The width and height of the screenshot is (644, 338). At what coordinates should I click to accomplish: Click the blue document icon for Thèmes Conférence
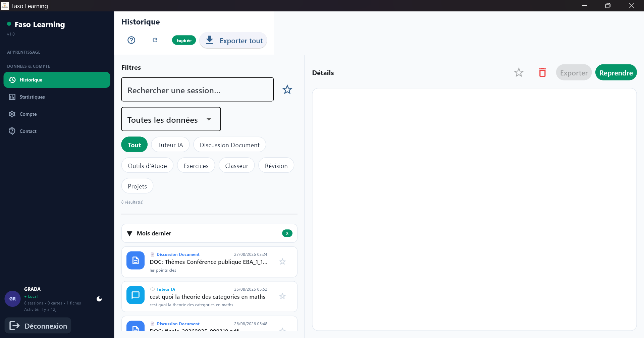point(136,261)
